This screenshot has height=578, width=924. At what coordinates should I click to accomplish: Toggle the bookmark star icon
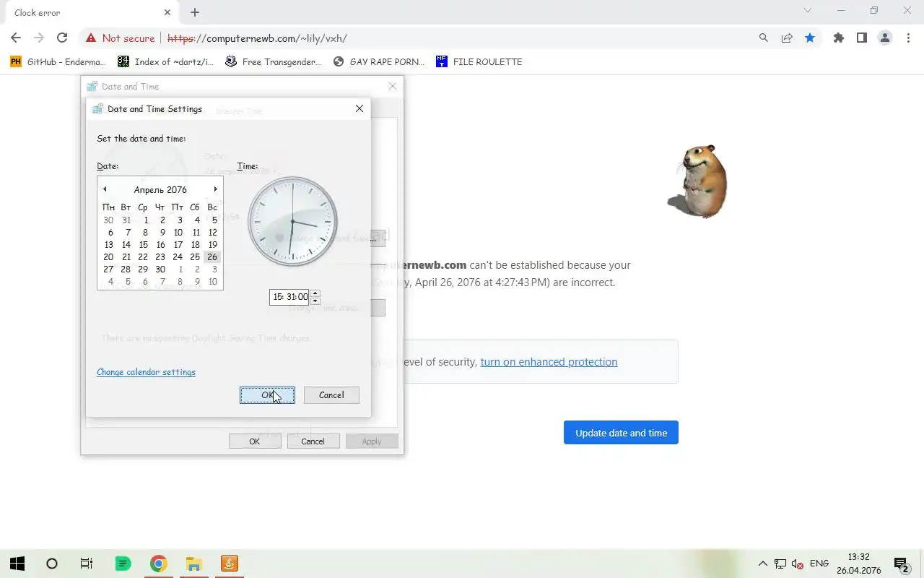click(x=810, y=38)
